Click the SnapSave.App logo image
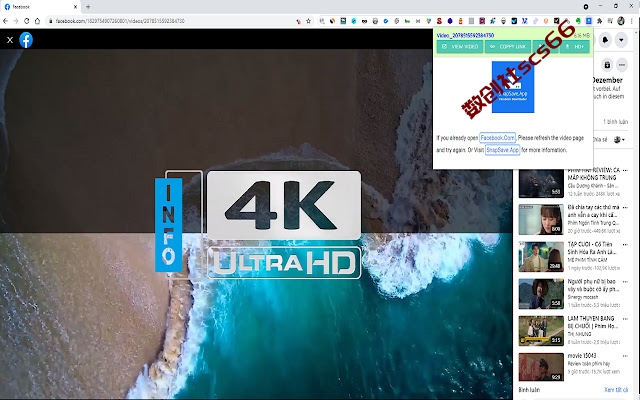Screen dimensions: 640x400 pos(513,87)
